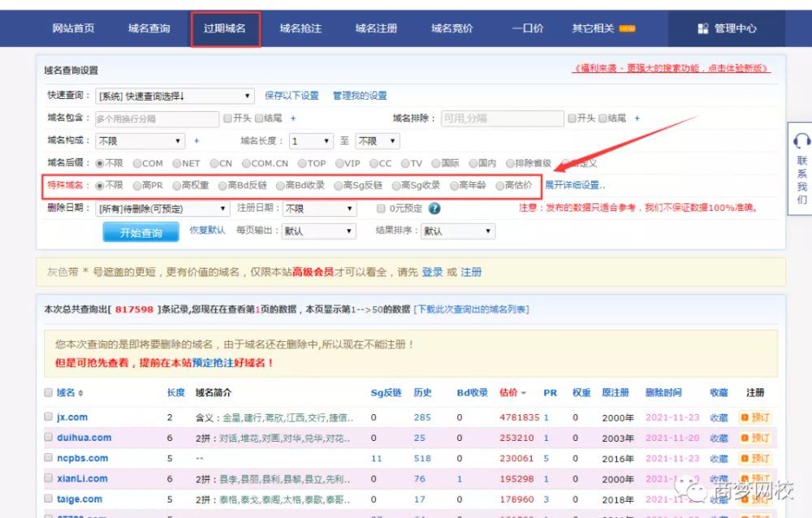Click the 恢复默认 link
The height and width of the screenshot is (518, 812).
207,230
